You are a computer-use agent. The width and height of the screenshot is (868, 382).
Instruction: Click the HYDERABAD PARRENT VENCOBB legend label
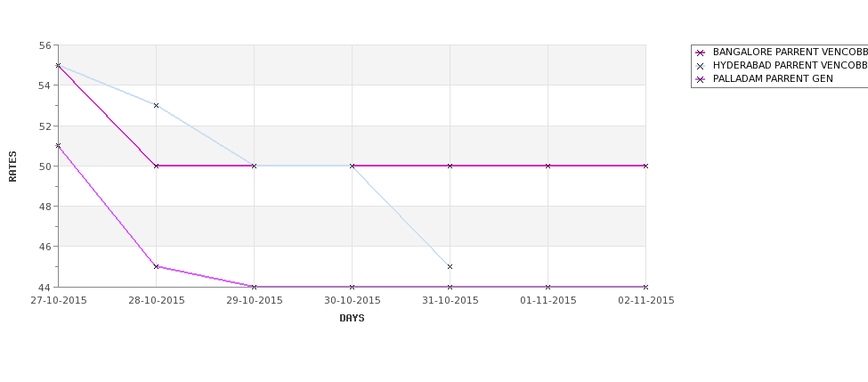[791, 65]
